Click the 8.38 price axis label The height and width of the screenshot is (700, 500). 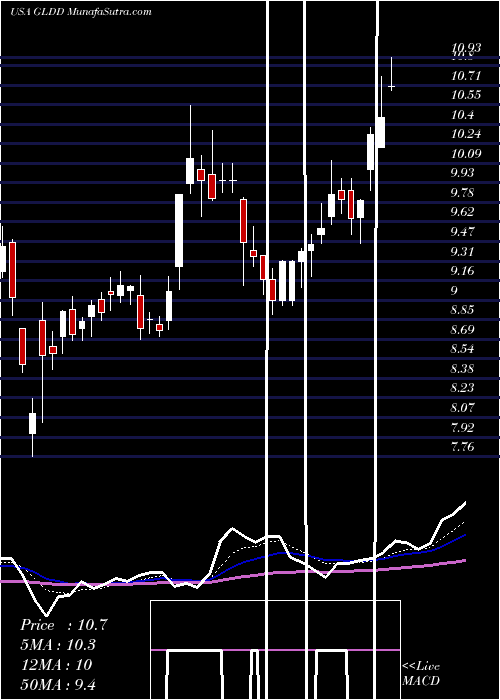click(x=462, y=369)
